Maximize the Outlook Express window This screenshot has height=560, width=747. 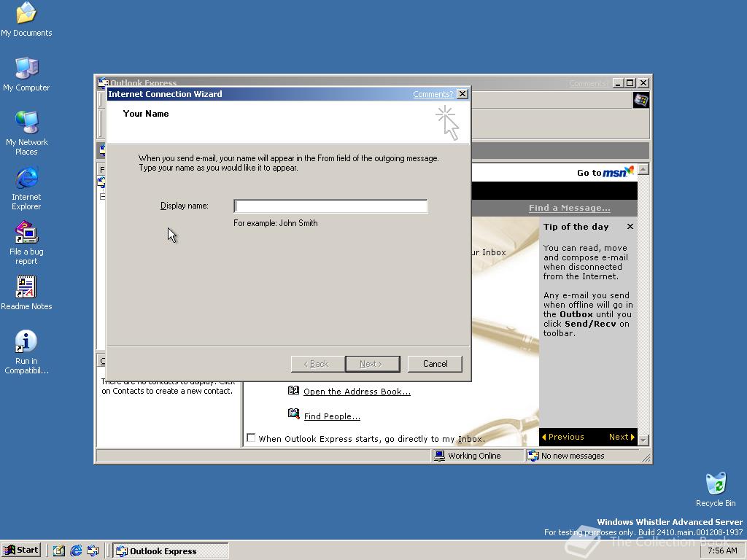pos(630,83)
